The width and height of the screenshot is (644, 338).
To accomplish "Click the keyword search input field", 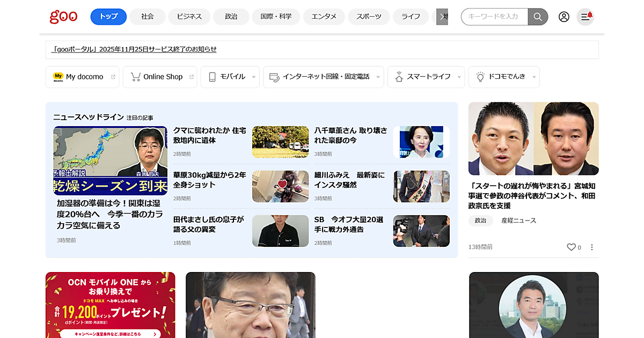I will click(x=494, y=17).
